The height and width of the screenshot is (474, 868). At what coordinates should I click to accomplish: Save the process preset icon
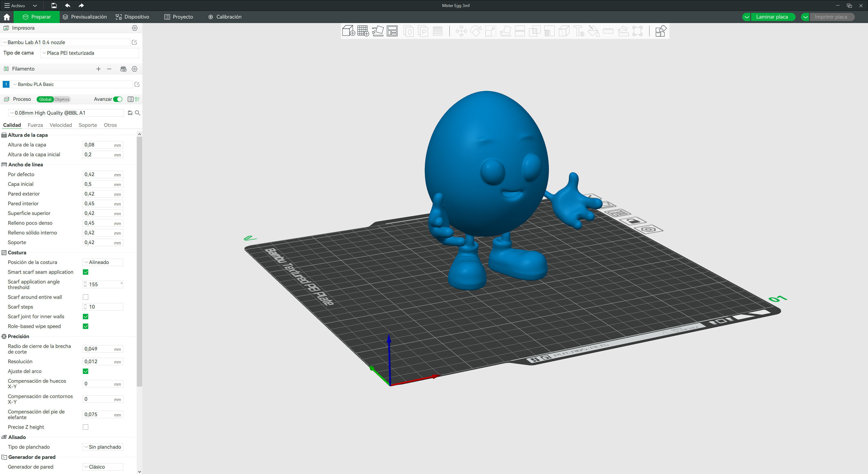[130, 113]
